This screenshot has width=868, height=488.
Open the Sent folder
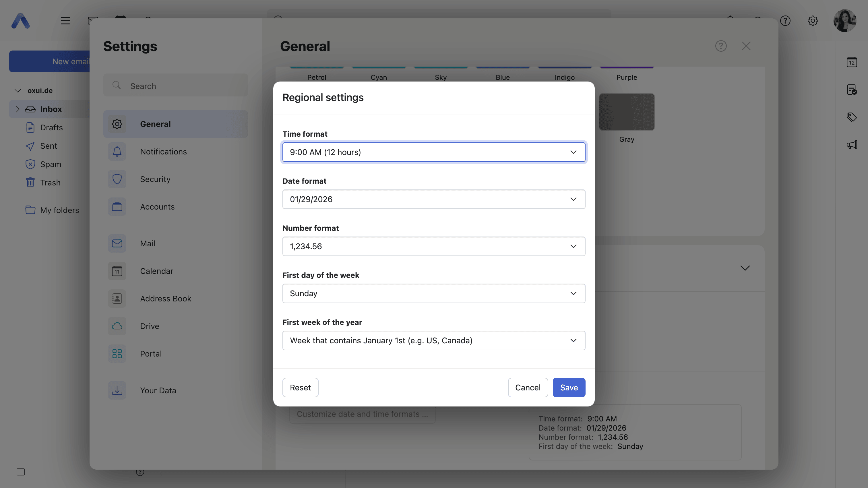click(49, 146)
